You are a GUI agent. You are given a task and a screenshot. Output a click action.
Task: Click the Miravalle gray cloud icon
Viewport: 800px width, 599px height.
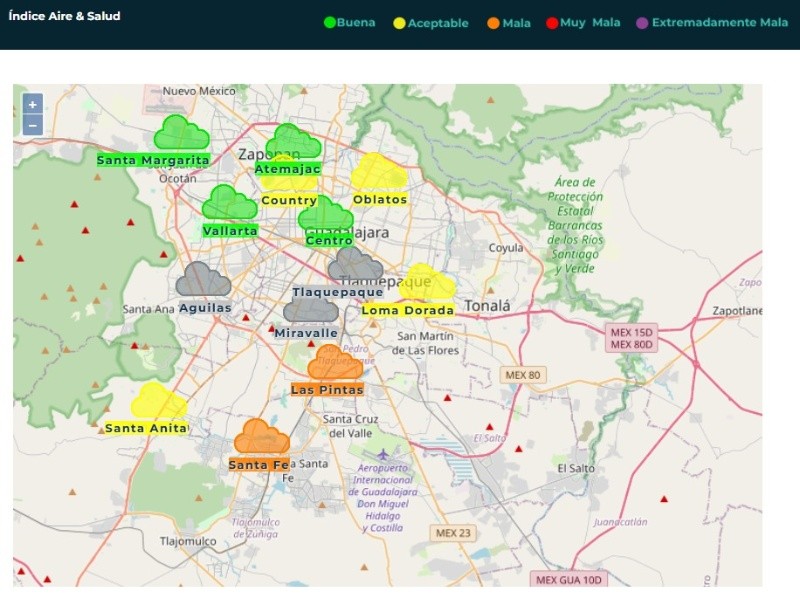click(x=310, y=308)
